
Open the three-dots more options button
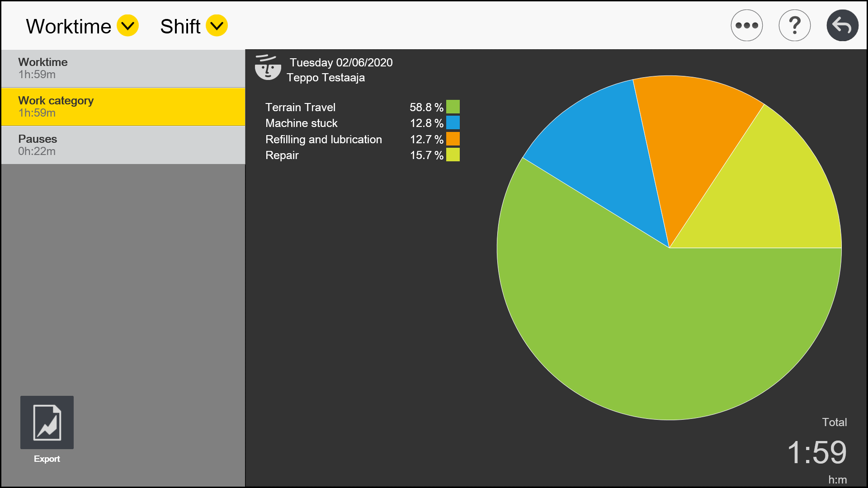point(746,25)
